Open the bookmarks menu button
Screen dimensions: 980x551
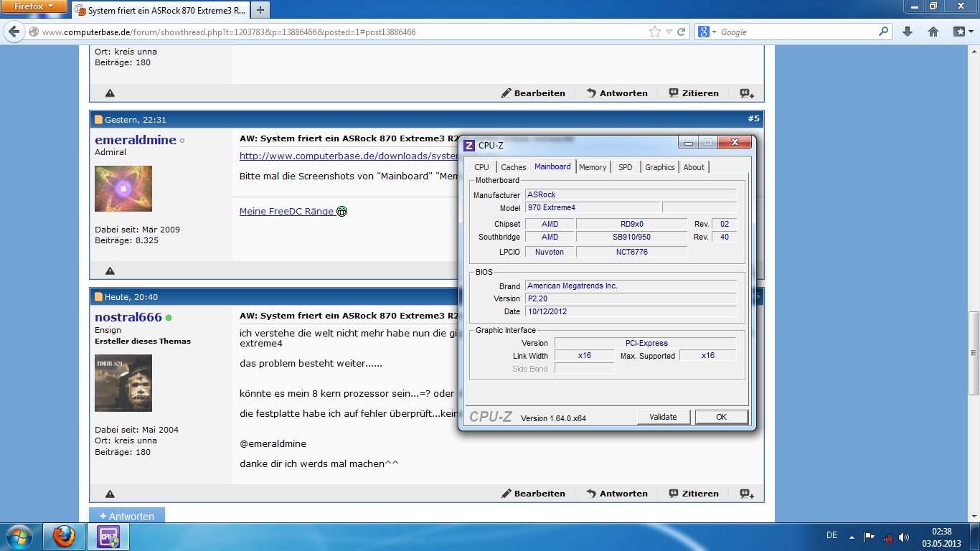pos(962,32)
